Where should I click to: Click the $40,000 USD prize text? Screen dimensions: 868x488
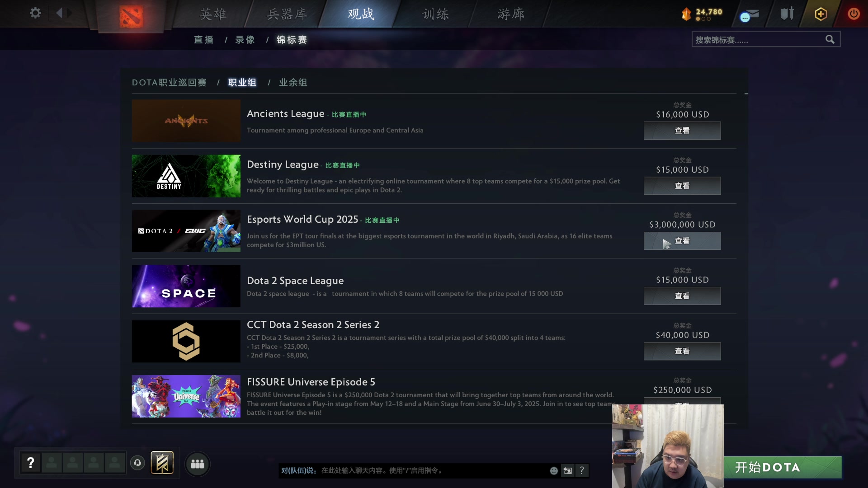(682, 335)
